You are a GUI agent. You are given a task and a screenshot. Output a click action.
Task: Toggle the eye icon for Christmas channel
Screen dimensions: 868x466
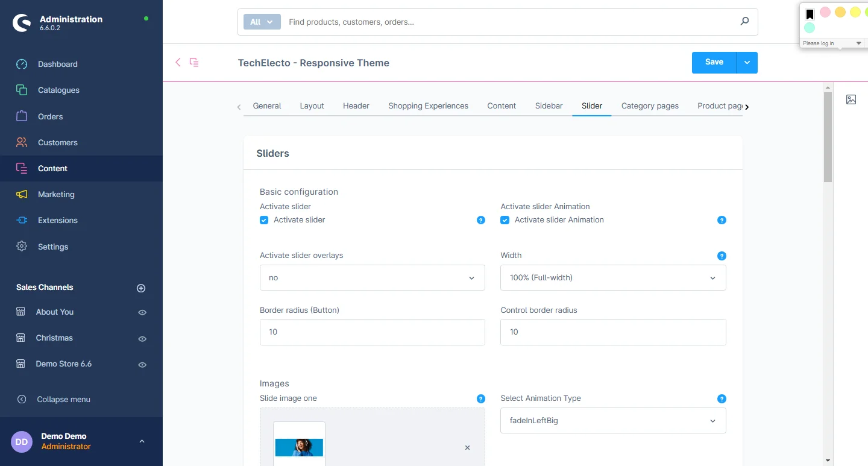[142, 339]
